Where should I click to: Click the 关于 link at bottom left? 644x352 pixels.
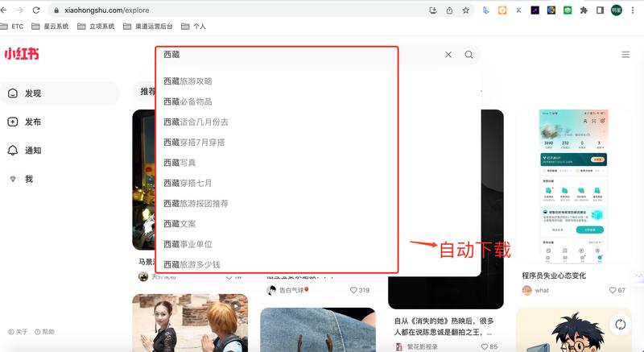(18, 332)
